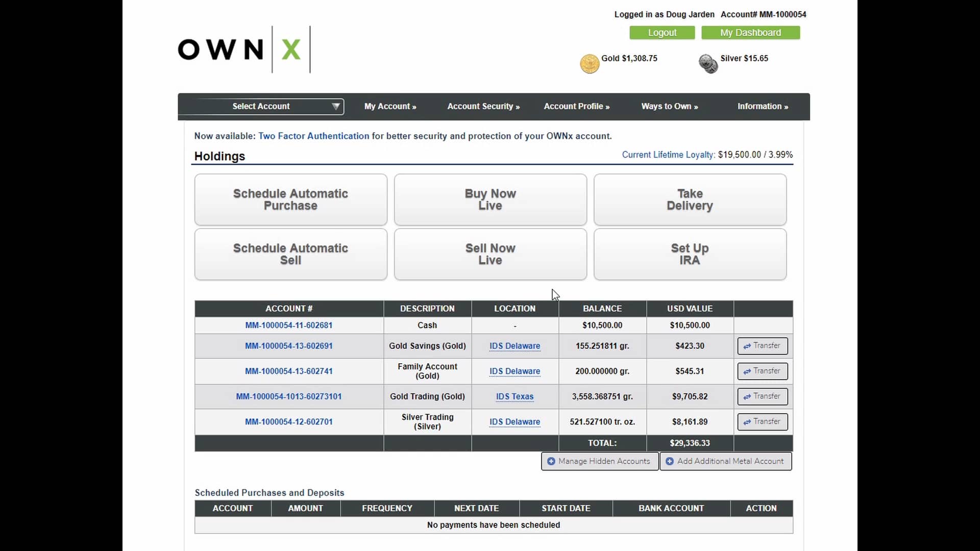Open the Two Factor Authentication link

(x=313, y=136)
